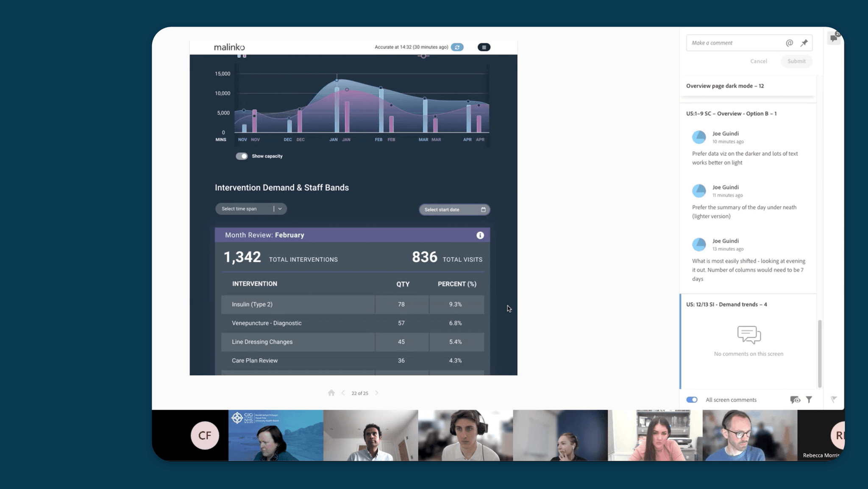Click the Cancel comment button
Screen dimensions: 868x489
758,61
